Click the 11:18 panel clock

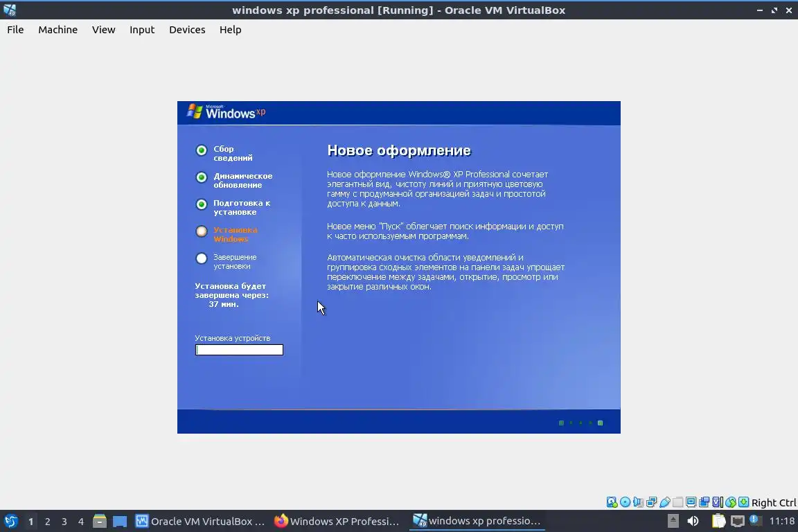(781, 521)
